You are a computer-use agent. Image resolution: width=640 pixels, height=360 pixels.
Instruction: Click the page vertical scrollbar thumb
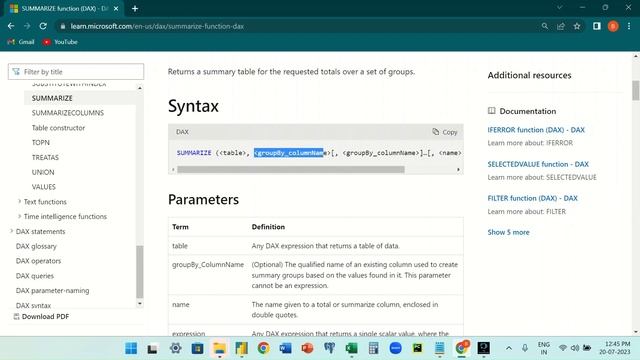coord(636,90)
